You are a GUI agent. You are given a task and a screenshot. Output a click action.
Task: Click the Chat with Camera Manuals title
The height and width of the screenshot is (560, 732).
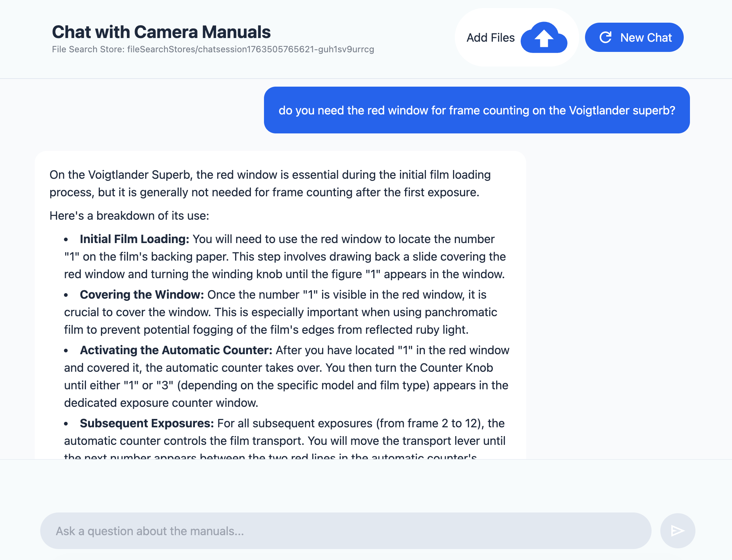click(x=161, y=32)
